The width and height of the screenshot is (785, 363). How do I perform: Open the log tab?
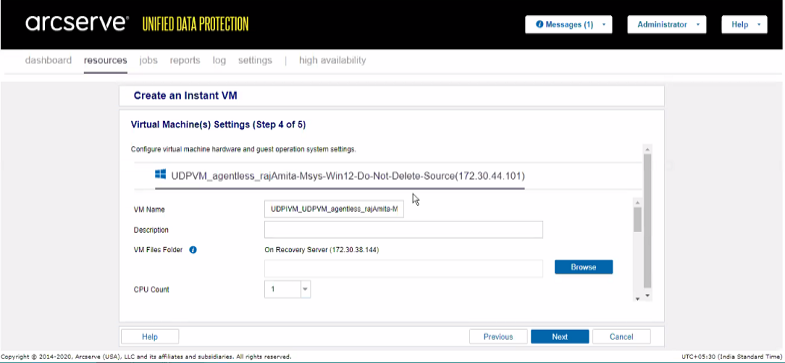pos(219,61)
